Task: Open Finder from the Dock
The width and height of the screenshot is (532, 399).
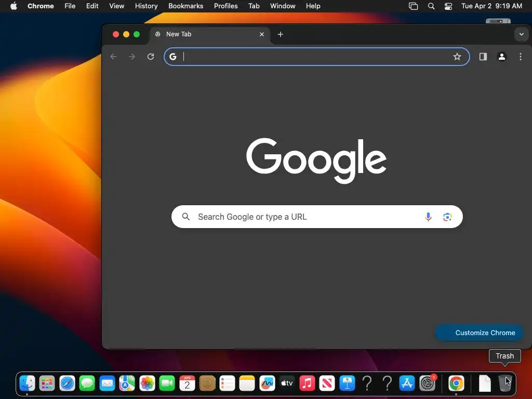Action: tap(27, 383)
